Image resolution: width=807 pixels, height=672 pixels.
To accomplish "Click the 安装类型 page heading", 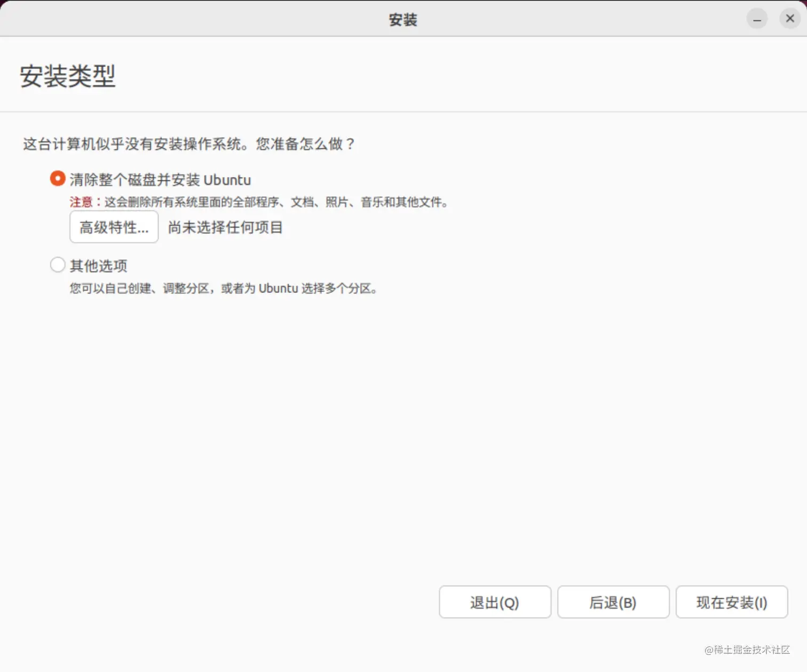I will 67,76.
